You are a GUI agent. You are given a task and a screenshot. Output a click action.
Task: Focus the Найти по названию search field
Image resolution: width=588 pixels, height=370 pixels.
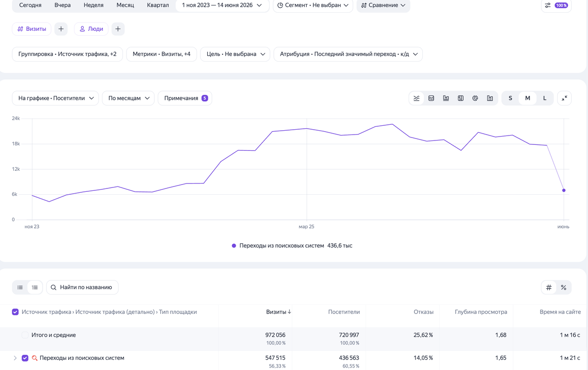82,287
